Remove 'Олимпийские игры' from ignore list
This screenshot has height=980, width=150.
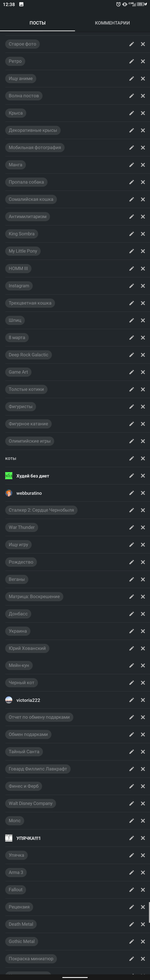point(143,441)
